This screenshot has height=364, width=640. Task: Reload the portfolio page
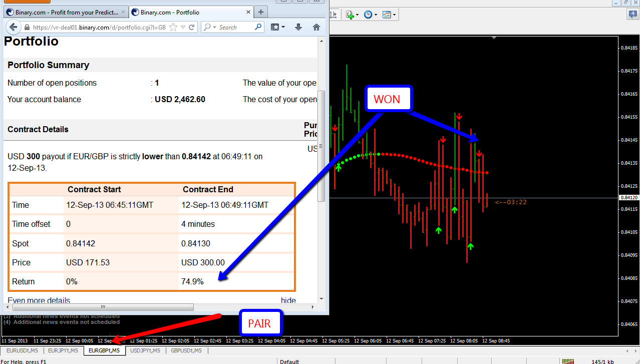point(193,28)
